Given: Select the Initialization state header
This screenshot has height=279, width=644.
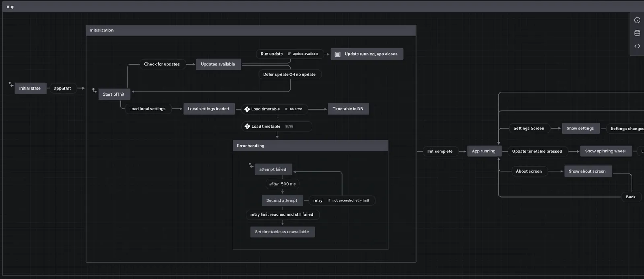Looking at the screenshot, I should [x=251, y=30].
